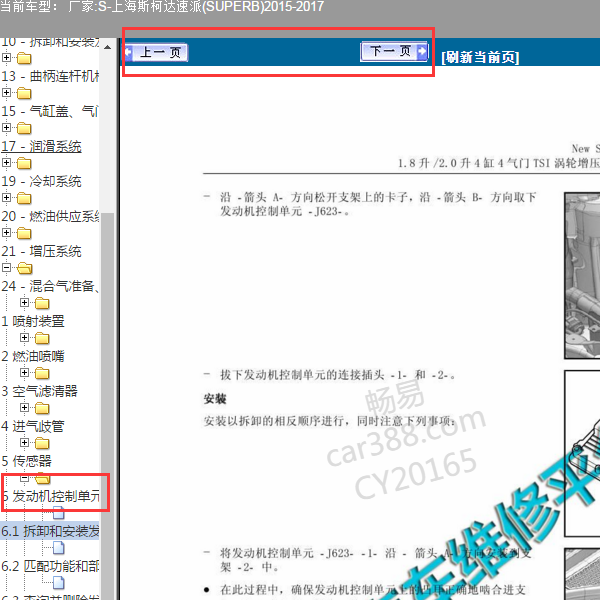Expand plus node above '19 - 冷却系统'

tap(7, 162)
